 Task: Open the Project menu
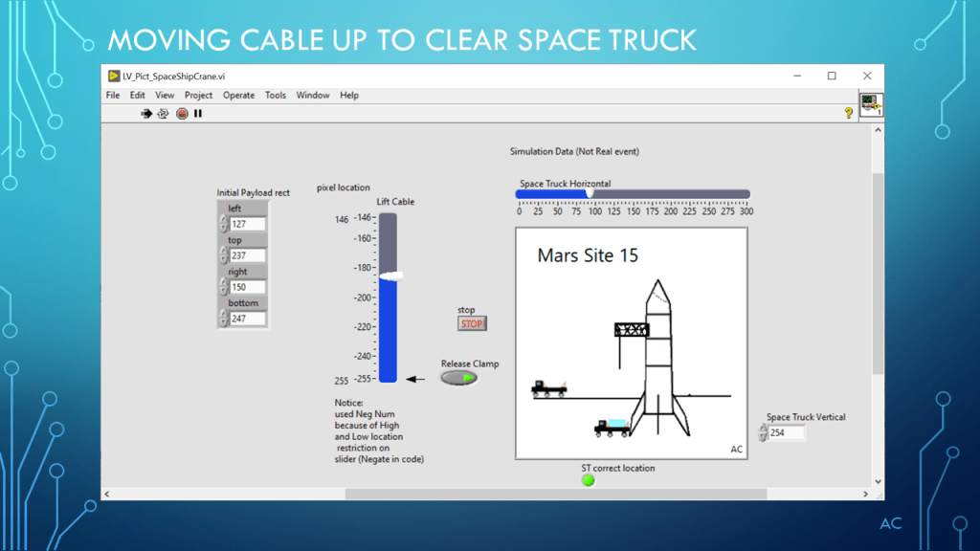pos(198,96)
